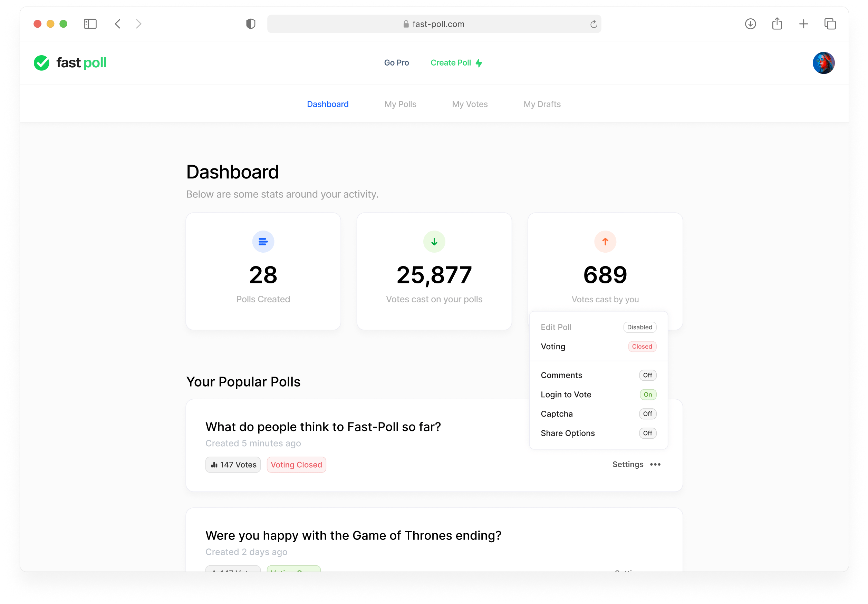Open the browser downloads icon
The image size is (868, 604).
pos(750,24)
